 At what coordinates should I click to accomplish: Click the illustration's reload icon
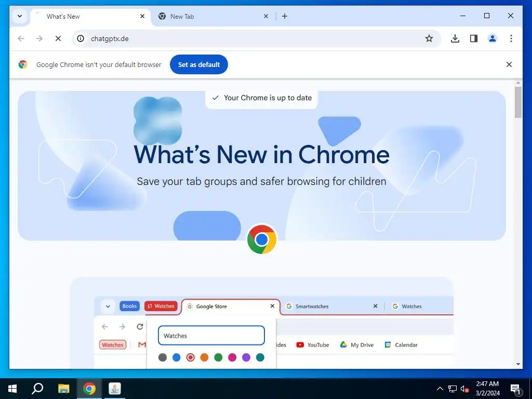[x=140, y=327]
